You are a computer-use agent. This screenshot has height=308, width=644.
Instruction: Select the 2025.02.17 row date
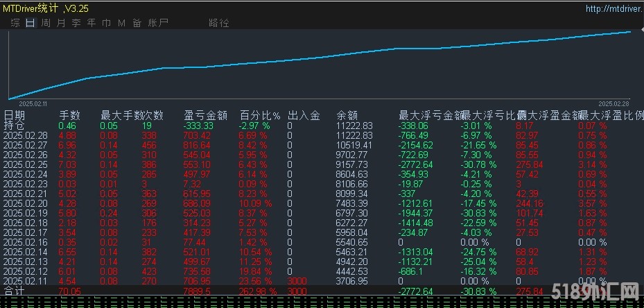click(26, 233)
